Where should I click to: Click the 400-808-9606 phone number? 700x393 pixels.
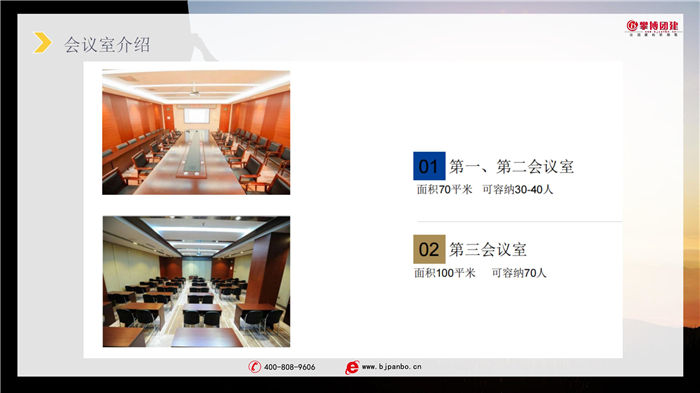point(290,367)
